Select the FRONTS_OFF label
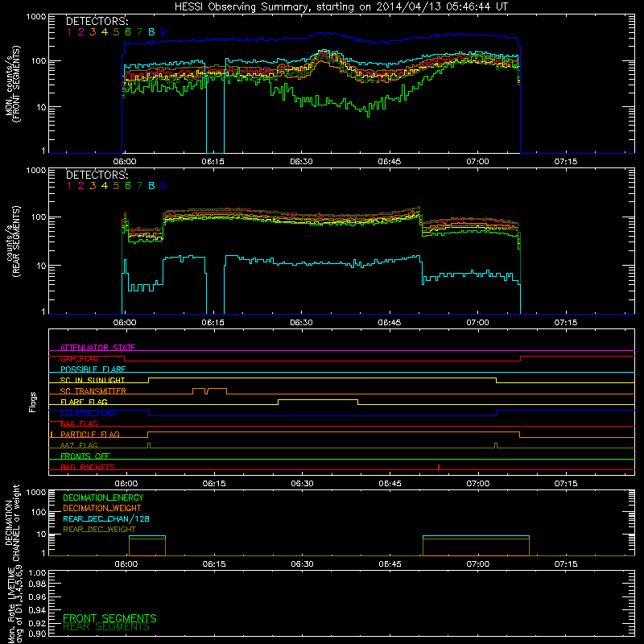This screenshot has height=644, width=644. 85,456
